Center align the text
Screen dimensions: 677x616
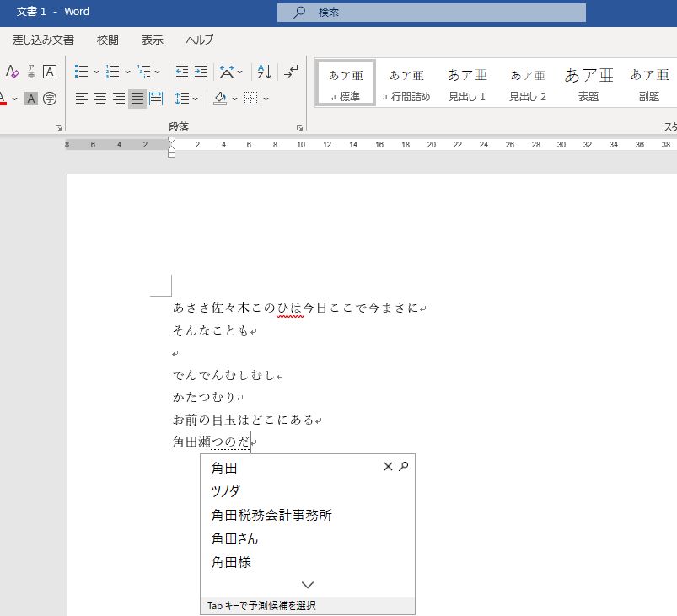pyautogui.click(x=100, y=99)
